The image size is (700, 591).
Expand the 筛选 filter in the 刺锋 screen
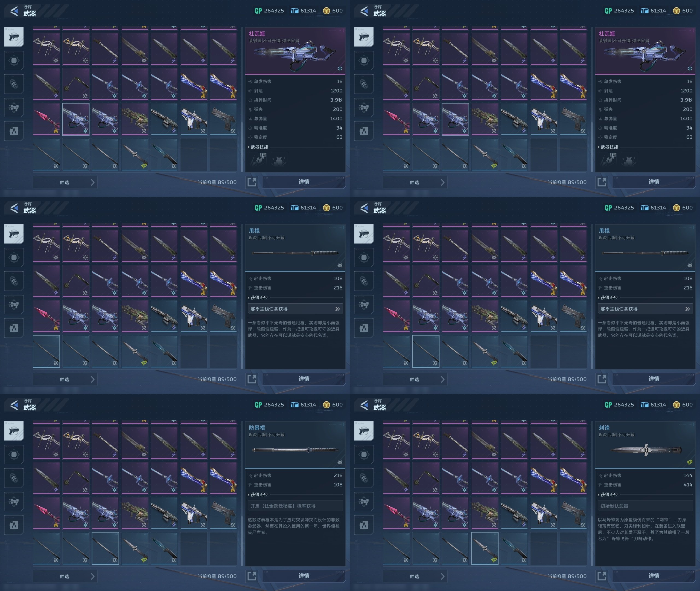coord(415,576)
